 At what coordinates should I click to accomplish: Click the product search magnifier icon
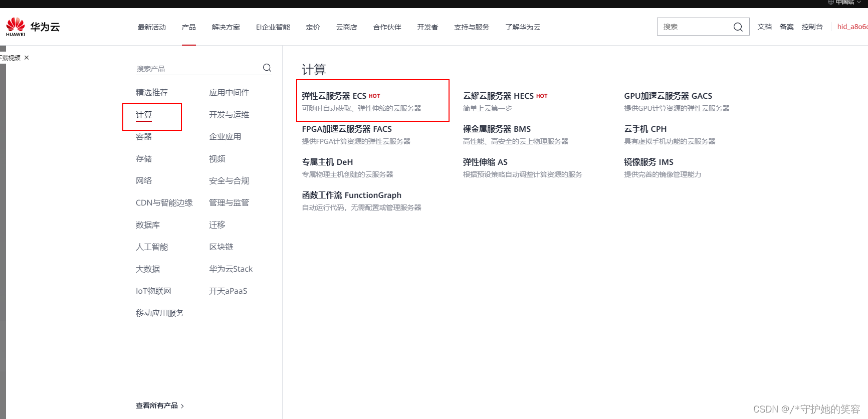pos(267,68)
